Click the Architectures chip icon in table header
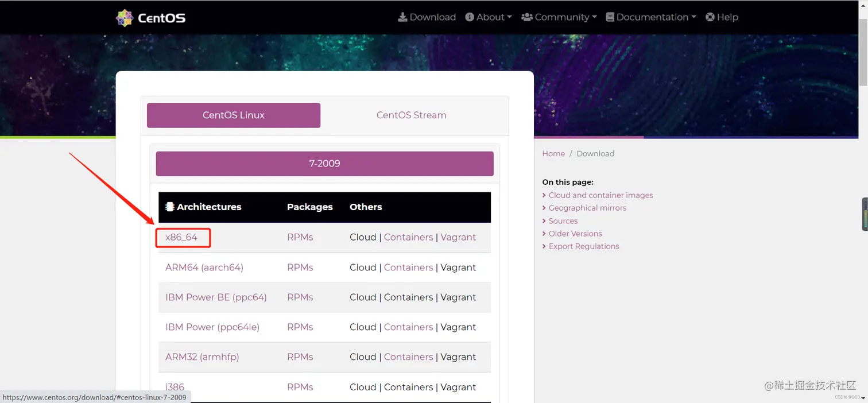868x403 pixels. (x=170, y=207)
